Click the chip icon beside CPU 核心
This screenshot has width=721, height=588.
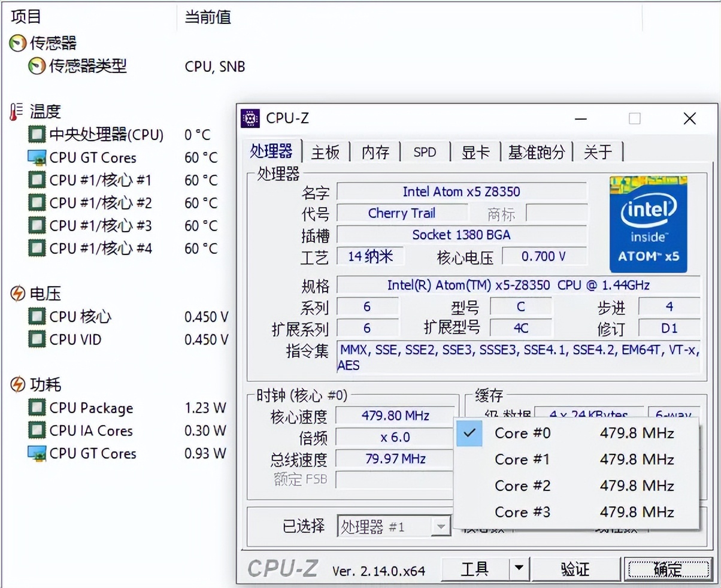[37, 316]
